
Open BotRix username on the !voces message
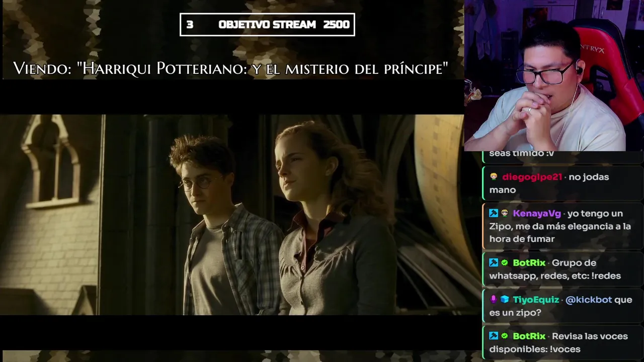(x=529, y=336)
